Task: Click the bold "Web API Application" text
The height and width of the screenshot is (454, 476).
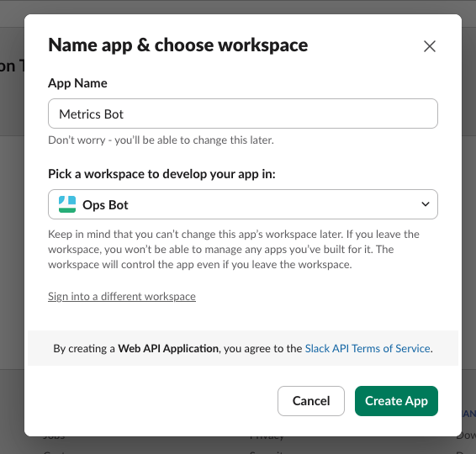Action: click(x=168, y=348)
